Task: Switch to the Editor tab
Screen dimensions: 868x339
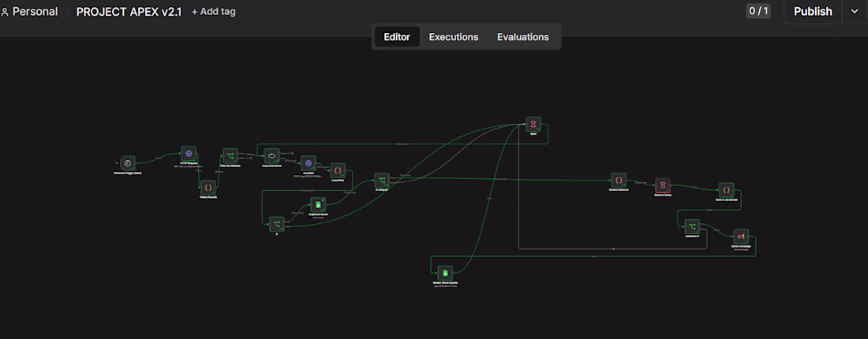Action: (x=397, y=37)
